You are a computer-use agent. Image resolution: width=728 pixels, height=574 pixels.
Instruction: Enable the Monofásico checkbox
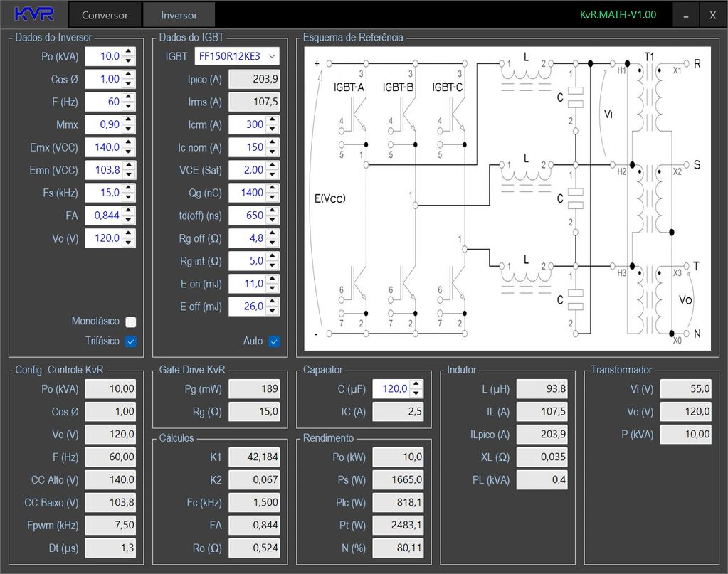131,321
